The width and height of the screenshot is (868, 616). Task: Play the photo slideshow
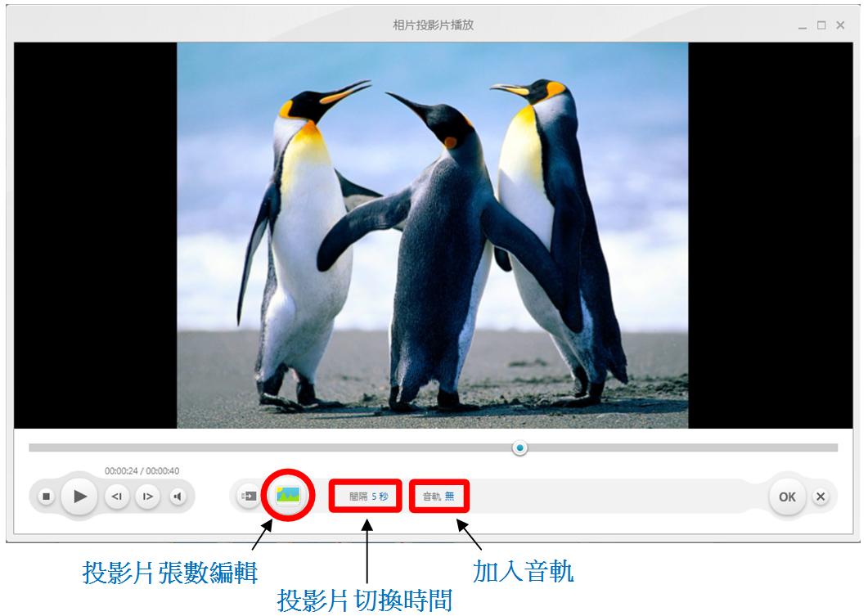[x=79, y=497]
